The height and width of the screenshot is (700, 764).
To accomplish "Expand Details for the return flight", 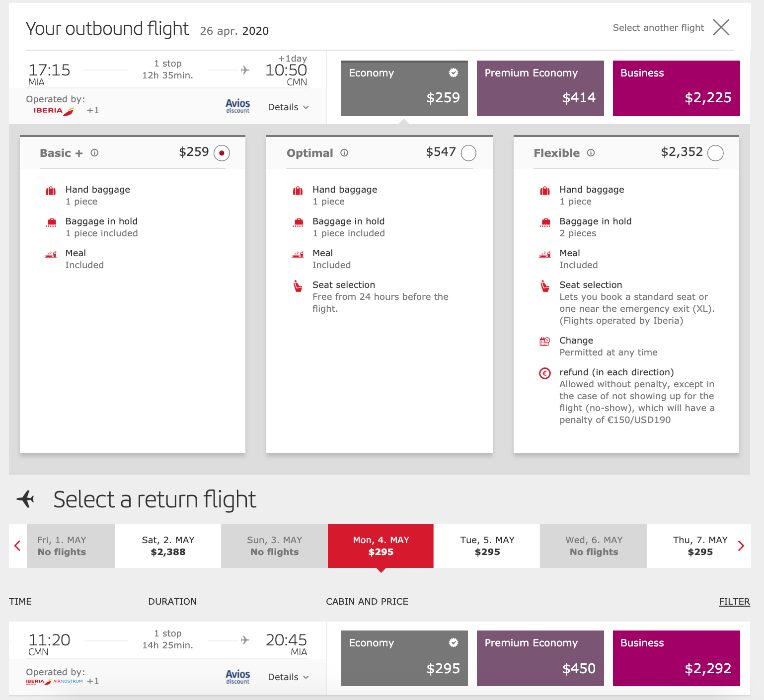I will [288, 677].
